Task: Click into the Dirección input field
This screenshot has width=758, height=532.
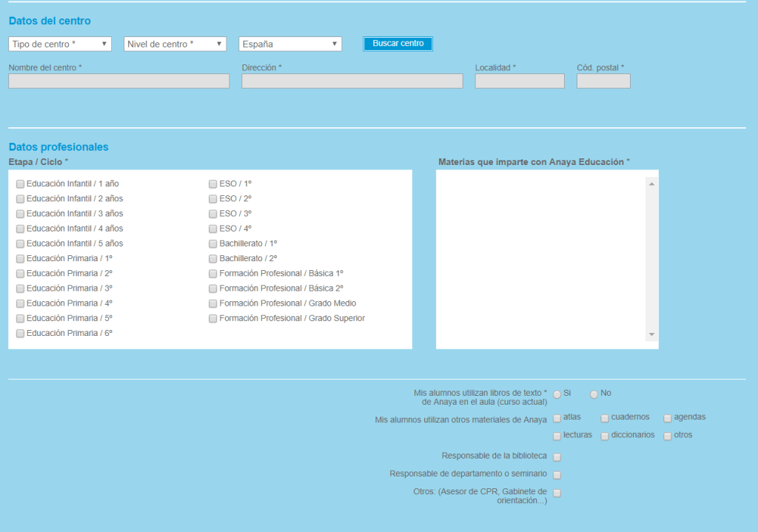Action: tap(352, 81)
